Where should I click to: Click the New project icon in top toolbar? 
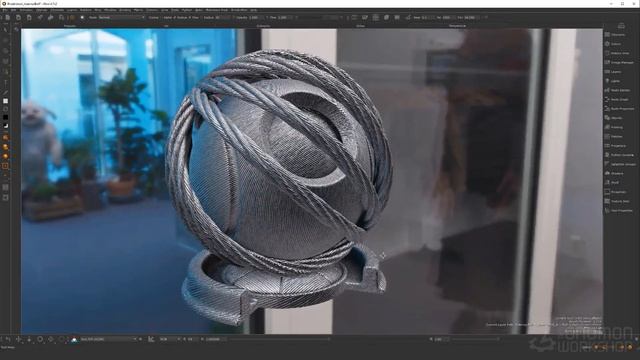[x=8, y=18]
